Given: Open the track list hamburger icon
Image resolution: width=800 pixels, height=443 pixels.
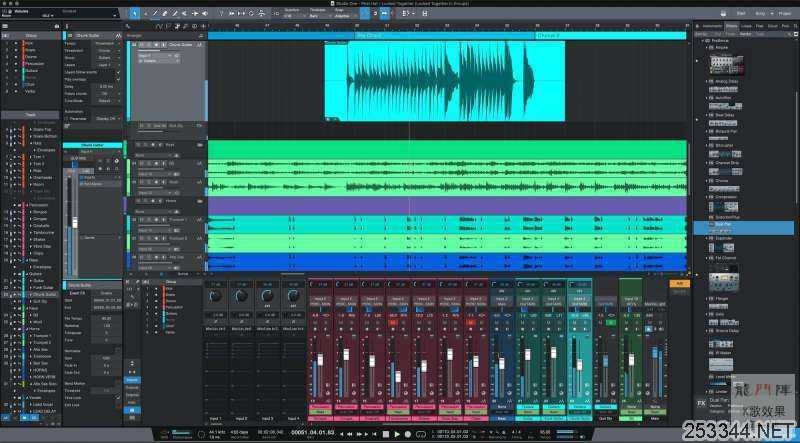Looking at the screenshot, I should point(5,26).
